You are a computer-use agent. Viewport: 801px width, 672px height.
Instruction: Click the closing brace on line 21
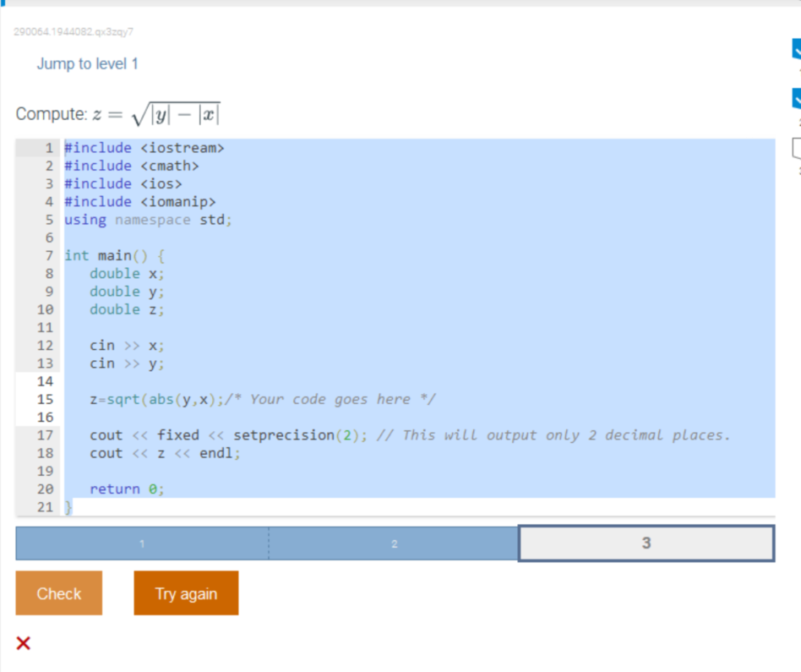68,506
